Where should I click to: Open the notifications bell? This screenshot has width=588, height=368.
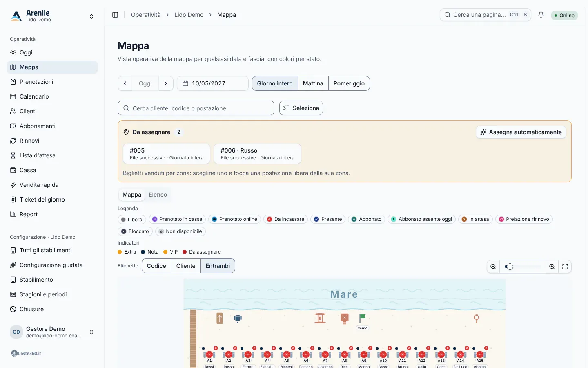pyautogui.click(x=541, y=15)
